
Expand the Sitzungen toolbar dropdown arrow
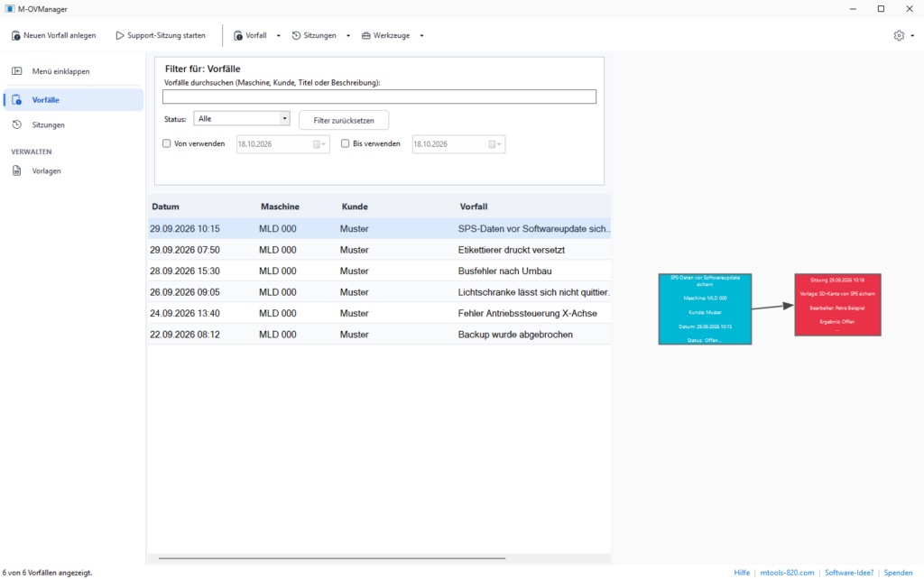(x=348, y=36)
